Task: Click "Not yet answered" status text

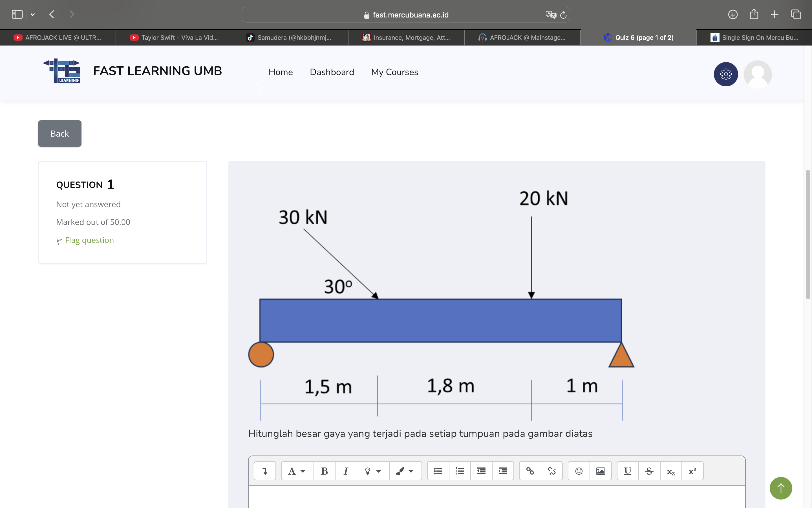Action: click(x=88, y=204)
